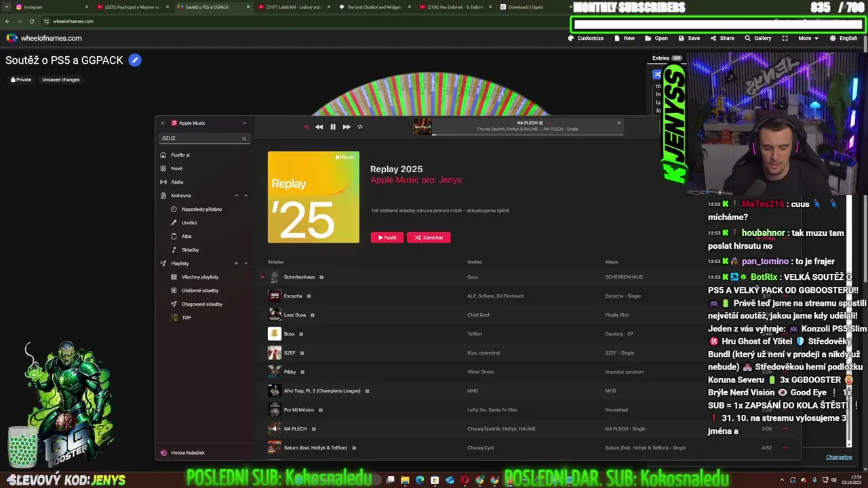Click now-playing NA PLECH album thumbnail
This screenshot has width=868, height=488.
tap(422, 127)
